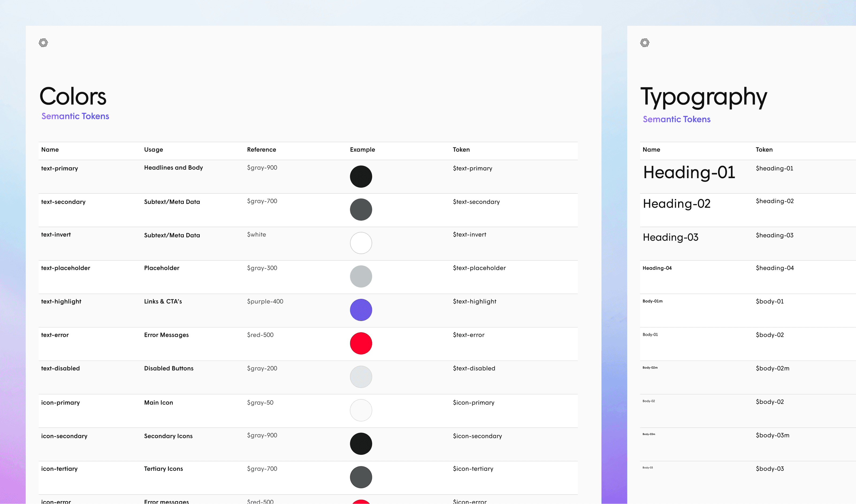This screenshot has height=504, width=856.
Task: Click the $heading-02 token label
Action: click(774, 201)
